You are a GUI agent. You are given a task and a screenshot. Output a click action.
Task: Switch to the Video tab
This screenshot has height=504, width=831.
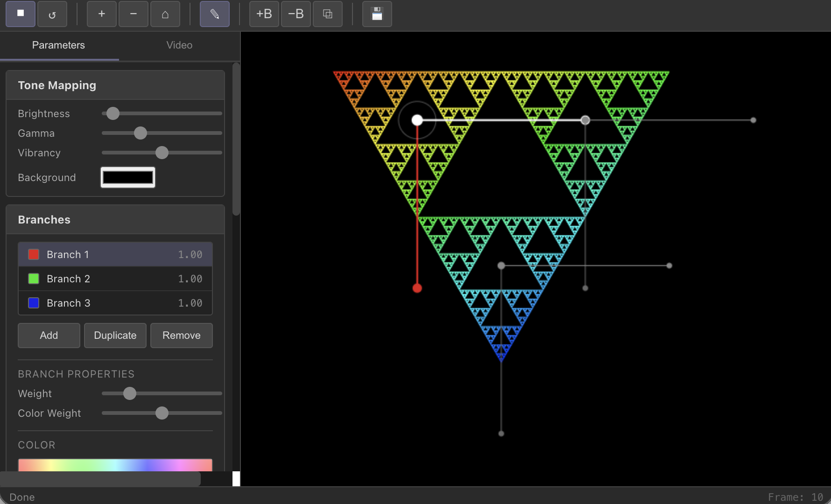(x=179, y=45)
